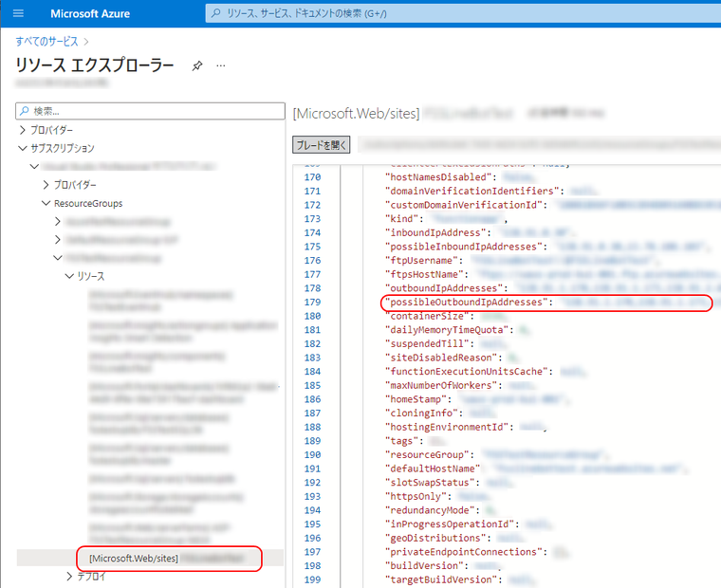Click the "customDomainVerificationId" key
This screenshot has width=721, height=588.
click(x=464, y=205)
